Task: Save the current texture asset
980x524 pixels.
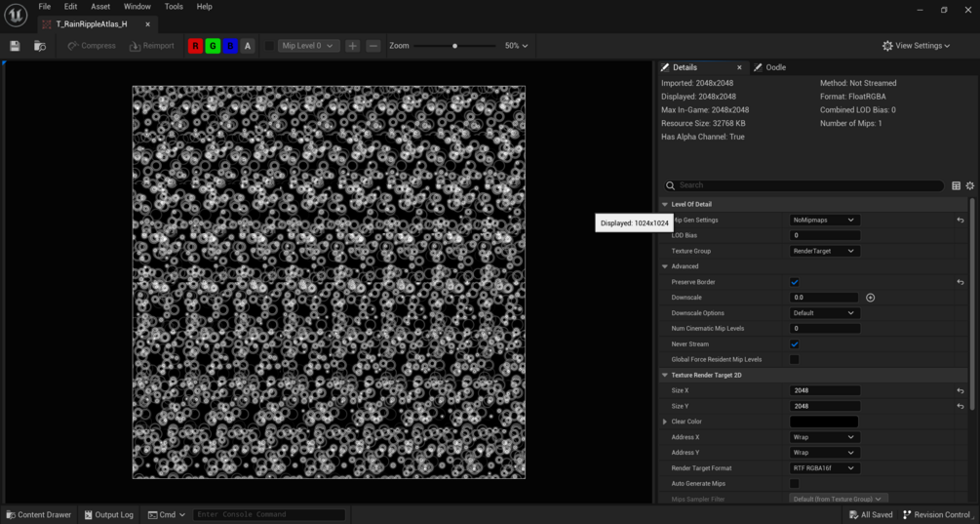Action: tap(15, 46)
